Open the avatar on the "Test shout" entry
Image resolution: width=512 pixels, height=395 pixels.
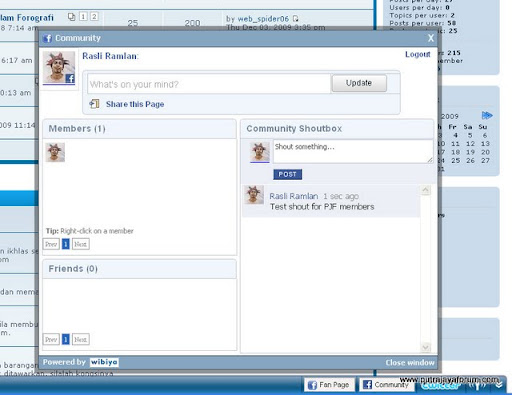pyautogui.click(x=254, y=195)
